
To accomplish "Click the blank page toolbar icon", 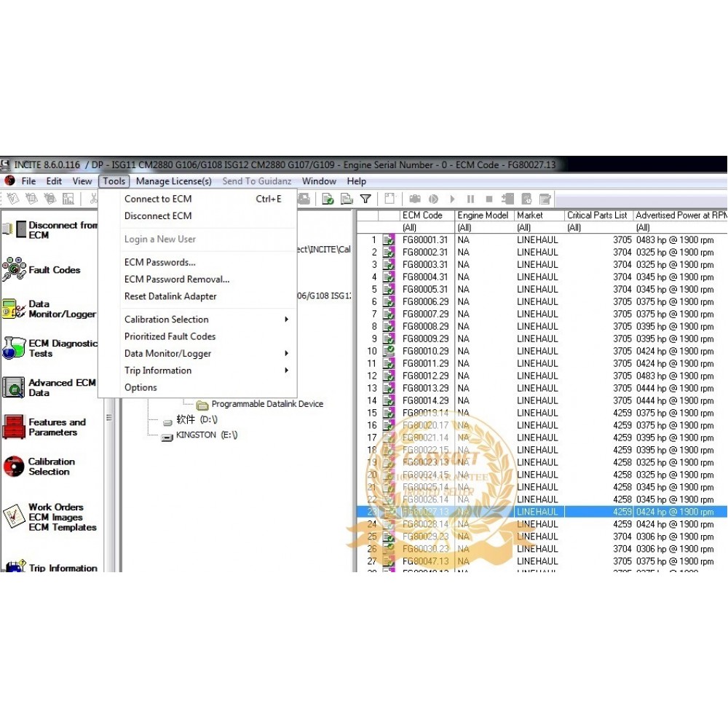I will coord(389,199).
